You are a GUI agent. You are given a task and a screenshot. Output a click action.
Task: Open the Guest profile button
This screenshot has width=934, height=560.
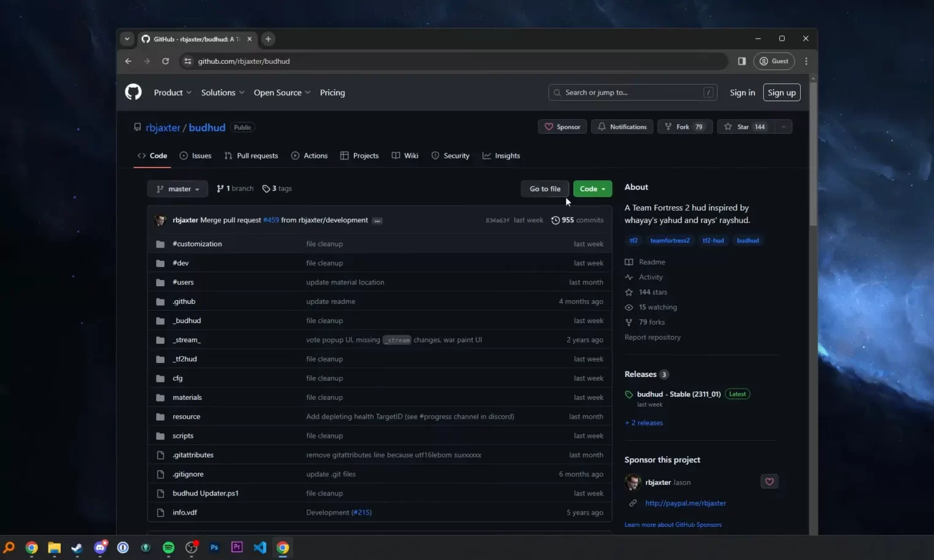774,61
